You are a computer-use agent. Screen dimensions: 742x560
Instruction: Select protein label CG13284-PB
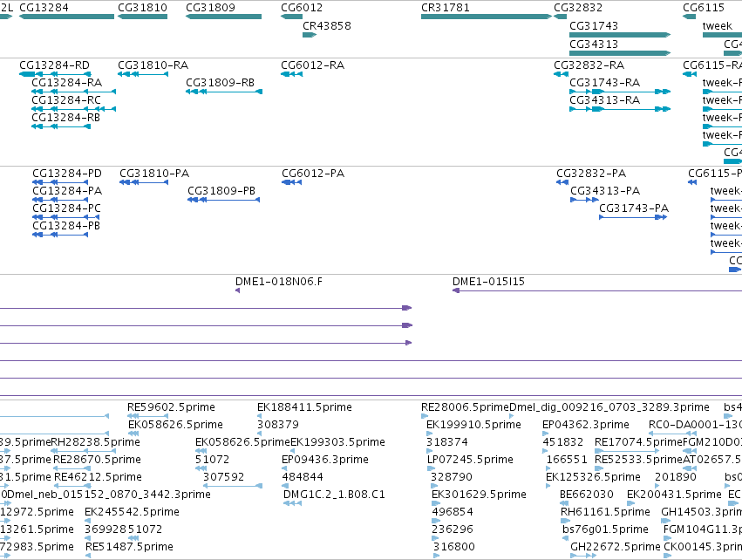[x=66, y=226]
